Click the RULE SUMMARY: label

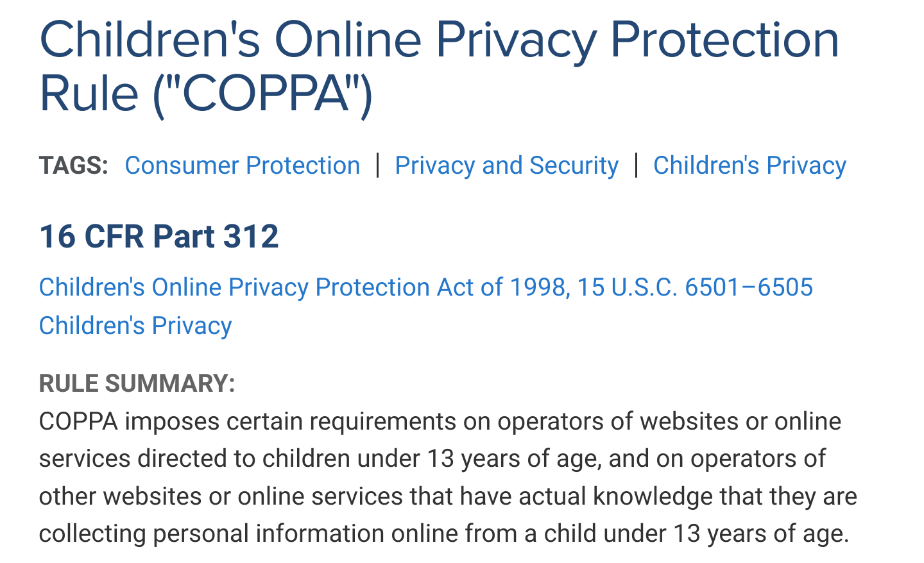[137, 383]
